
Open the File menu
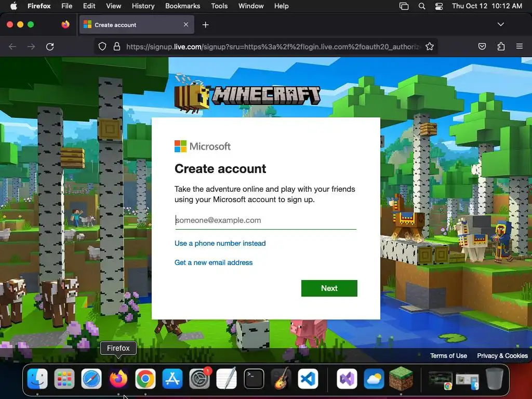click(67, 6)
